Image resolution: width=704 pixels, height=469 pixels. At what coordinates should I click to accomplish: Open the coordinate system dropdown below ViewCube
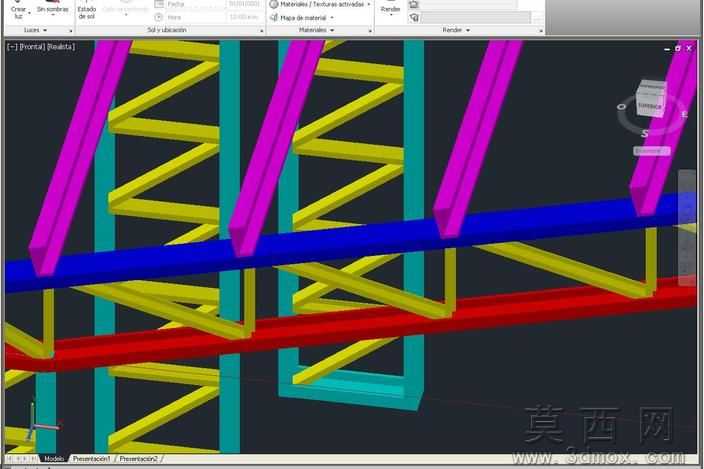(x=651, y=151)
